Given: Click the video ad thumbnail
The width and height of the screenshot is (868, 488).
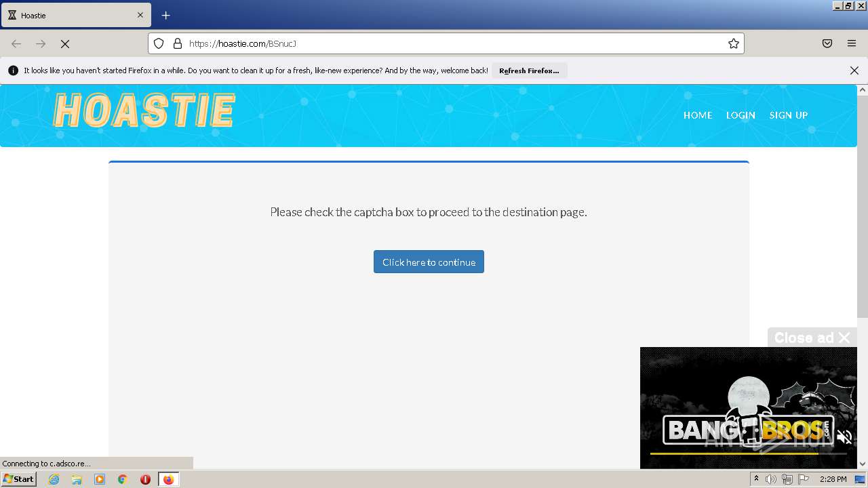Looking at the screenshot, I should pos(748,407).
